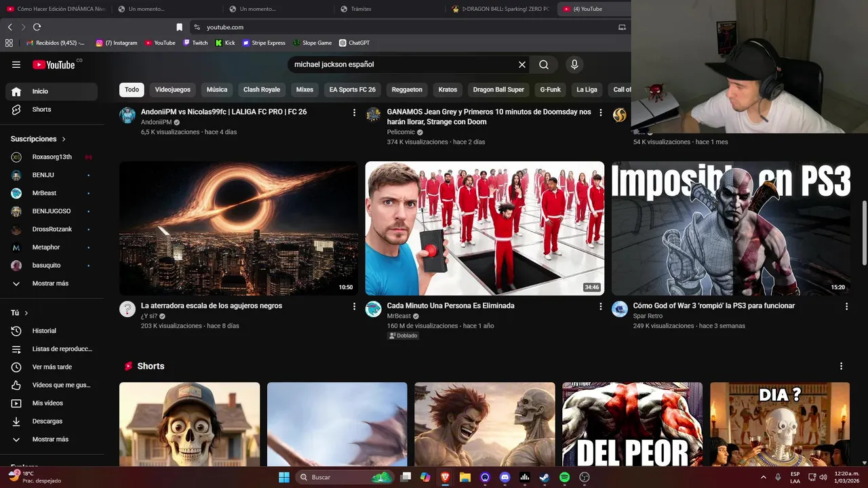The height and width of the screenshot is (488, 868).
Task: Select the Dragon Ball Super chip
Action: point(498,89)
